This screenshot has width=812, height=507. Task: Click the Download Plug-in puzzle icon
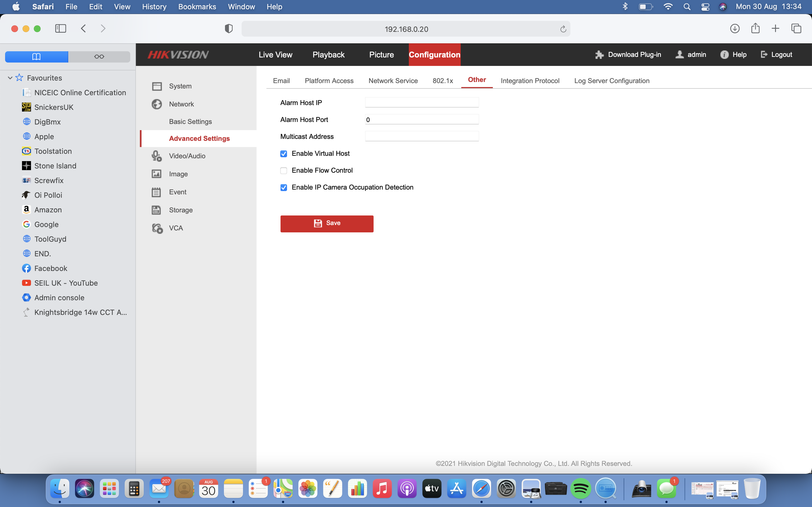click(x=599, y=54)
